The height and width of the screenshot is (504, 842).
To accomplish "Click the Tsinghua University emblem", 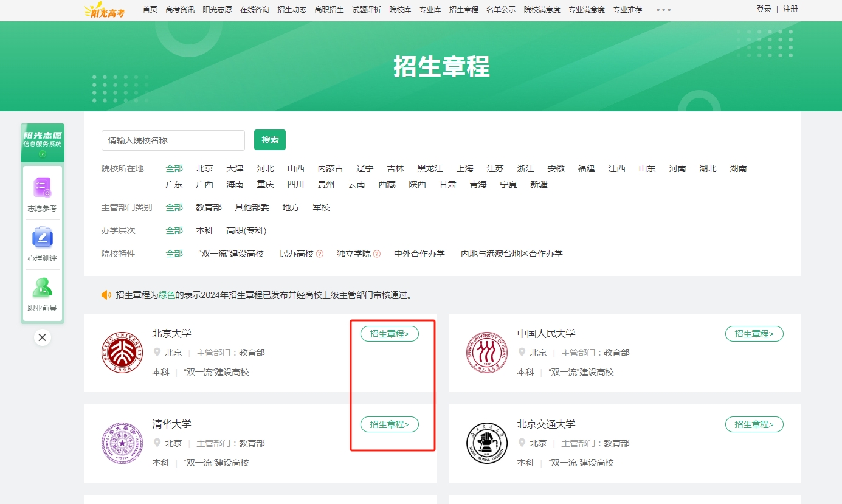I will (x=122, y=443).
